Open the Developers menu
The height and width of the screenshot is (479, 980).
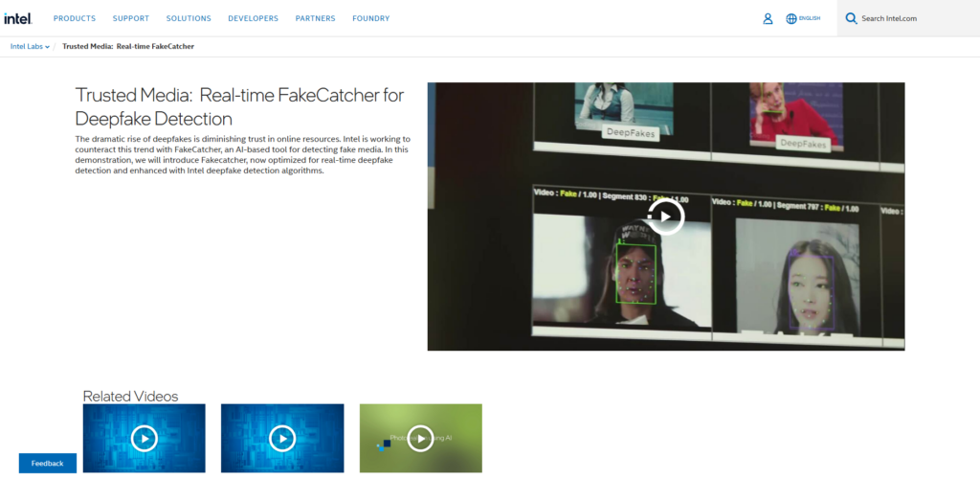click(253, 19)
